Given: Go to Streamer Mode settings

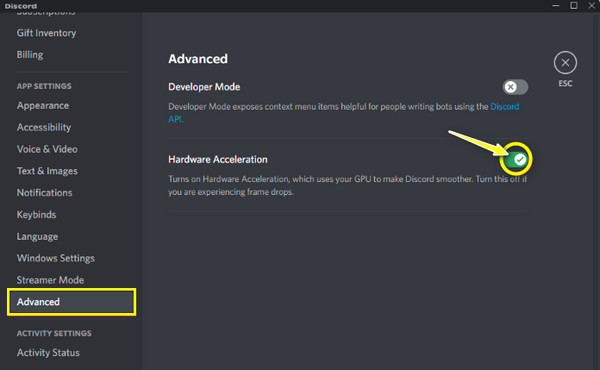Looking at the screenshot, I should coord(50,280).
